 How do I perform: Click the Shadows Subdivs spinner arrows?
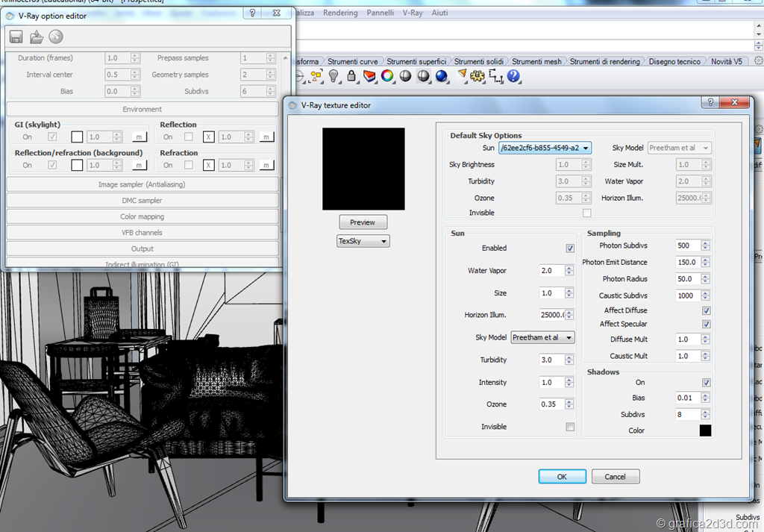pos(705,415)
